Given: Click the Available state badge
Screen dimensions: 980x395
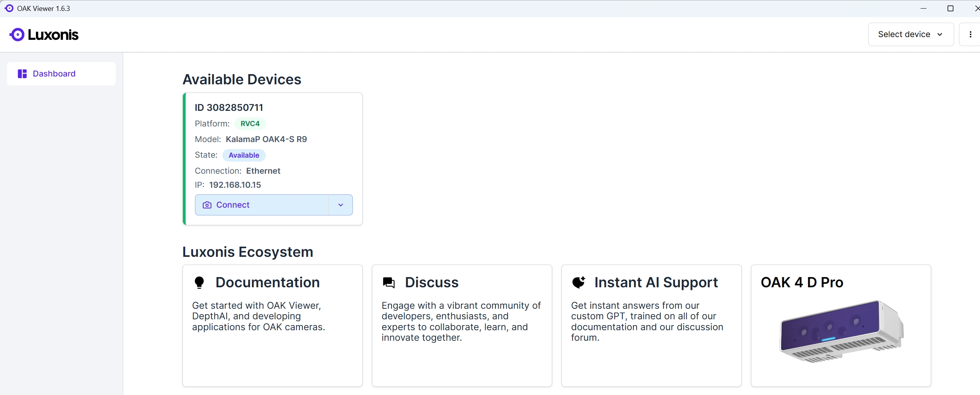Looking at the screenshot, I should pos(244,155).
